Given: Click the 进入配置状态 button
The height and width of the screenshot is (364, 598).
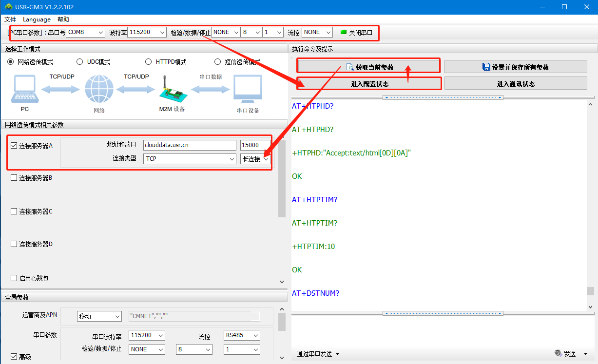Looking at the screenshot, I should [x=369, y=84].
